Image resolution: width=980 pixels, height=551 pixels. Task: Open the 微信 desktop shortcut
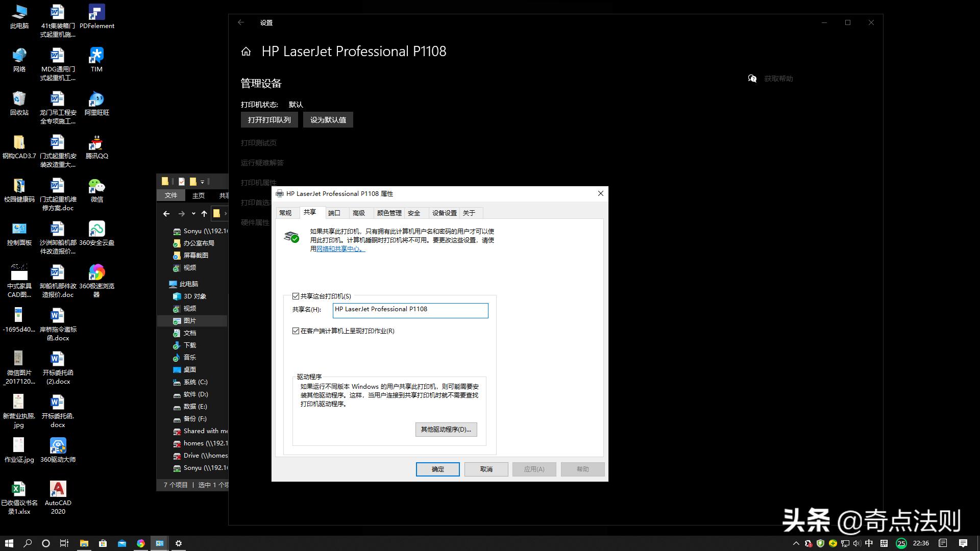pyautogui.click(x=96, y=186)
